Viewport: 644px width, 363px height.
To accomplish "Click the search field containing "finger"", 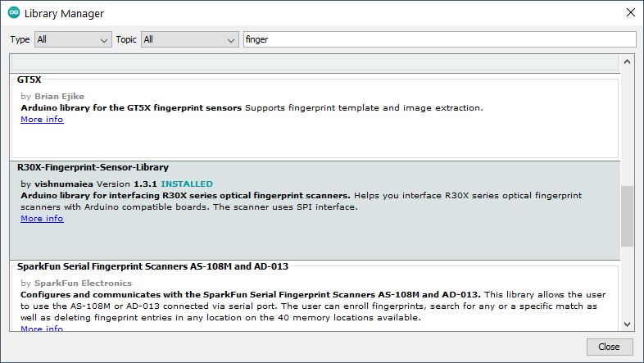I will 439,39.
